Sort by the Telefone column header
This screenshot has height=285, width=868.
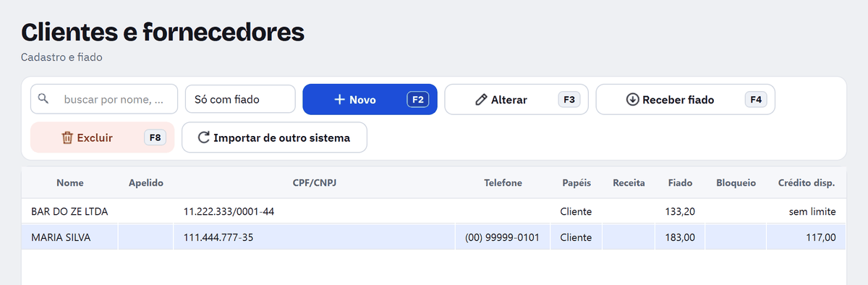(x=503, y=183)
